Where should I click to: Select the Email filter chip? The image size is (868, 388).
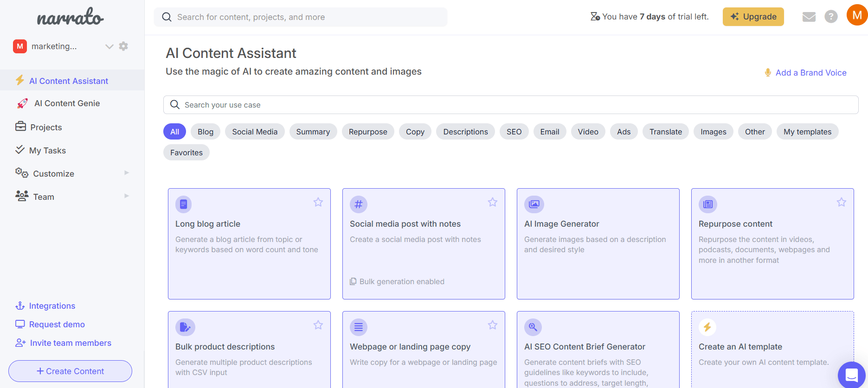click(x=550, y=132)
